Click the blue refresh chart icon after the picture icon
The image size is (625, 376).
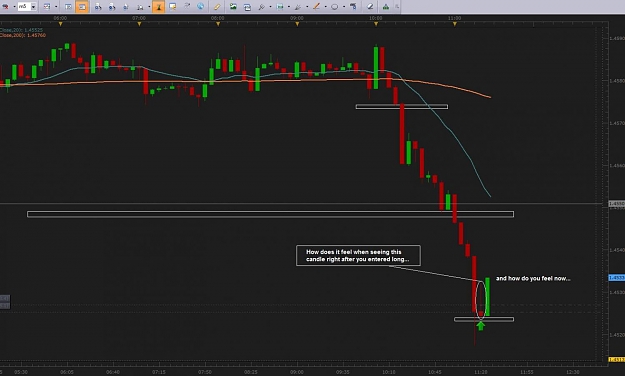247,7
